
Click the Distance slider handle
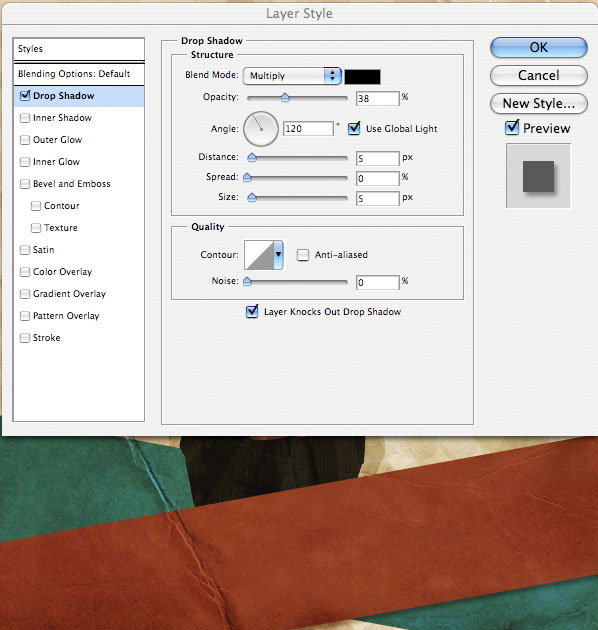click(x=252, y=158)
